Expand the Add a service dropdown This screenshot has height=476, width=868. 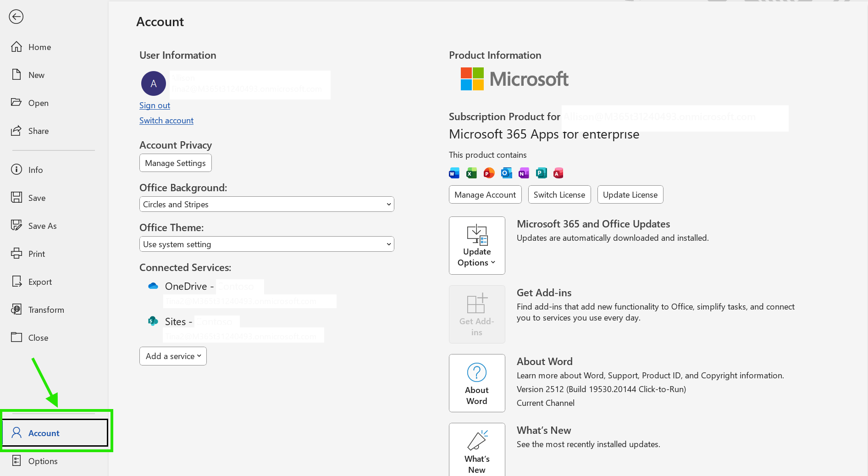pos(173,356)
